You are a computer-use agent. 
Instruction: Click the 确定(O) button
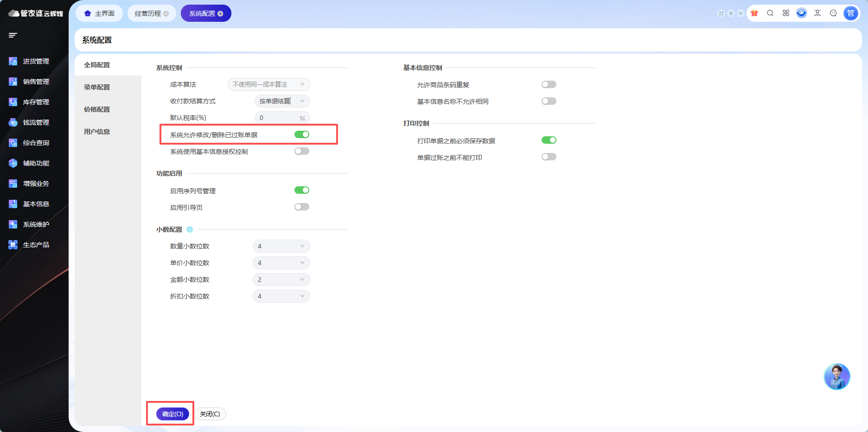[x=172, y=414]
